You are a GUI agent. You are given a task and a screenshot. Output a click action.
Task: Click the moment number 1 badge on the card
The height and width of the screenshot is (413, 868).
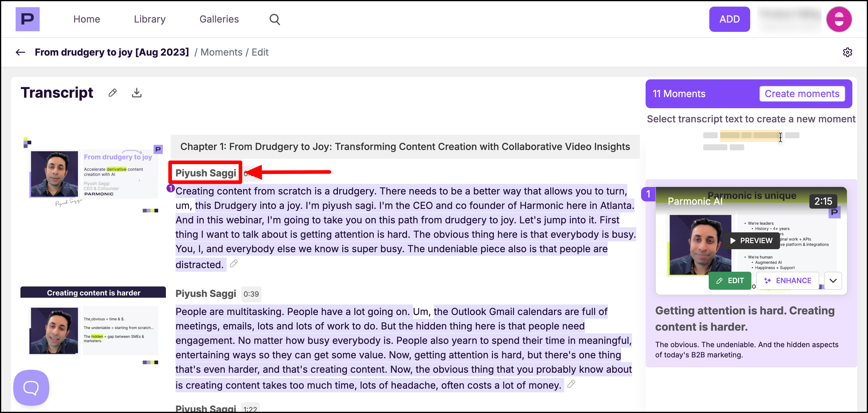(648, 194)
